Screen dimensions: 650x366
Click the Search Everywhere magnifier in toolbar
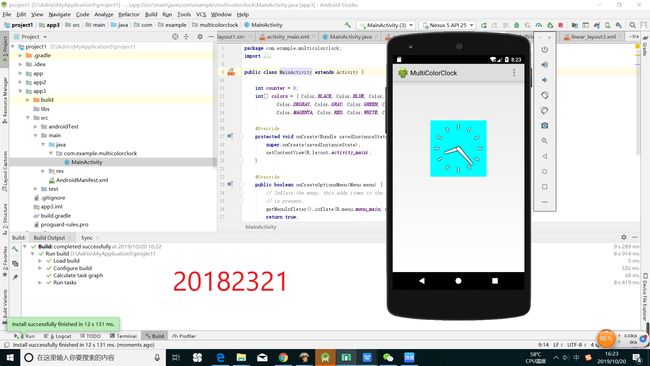(x=633, y=25)
